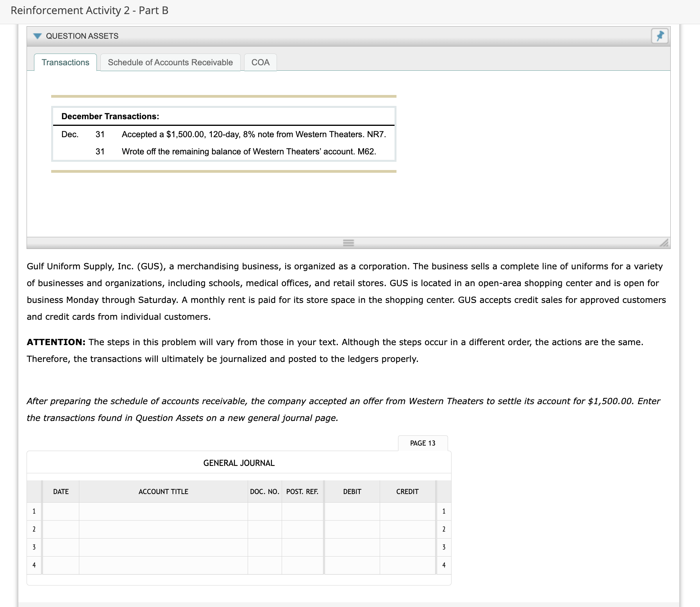Click the GENERAL JOURNAL header area
The width and height of the screenshot is (700, 607).
coord(238,463)
